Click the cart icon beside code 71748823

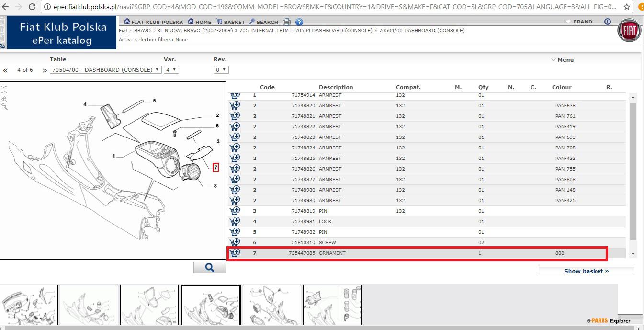point(235,137)
